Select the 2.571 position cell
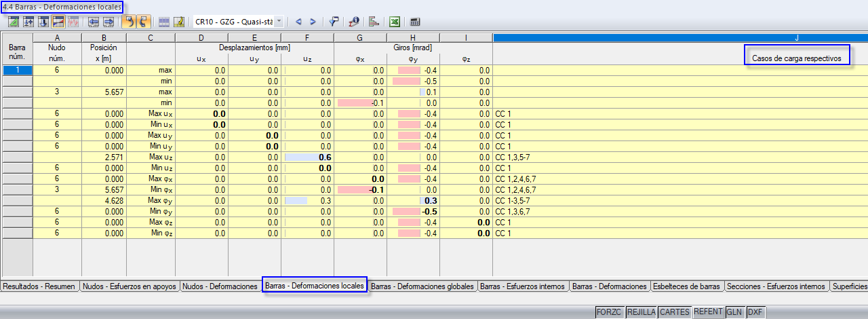Image resolution: width=868 pixels, height=319 pixels. click(104, 157)
